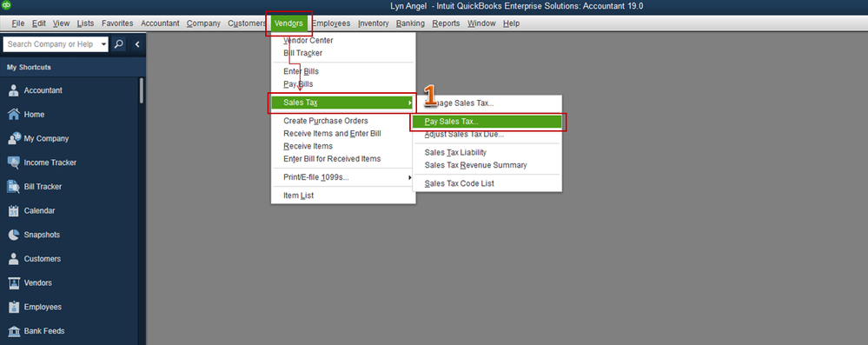Click the Vendors menu in the menu bar
The image size is (868, 345).
(x=288, y=23)
